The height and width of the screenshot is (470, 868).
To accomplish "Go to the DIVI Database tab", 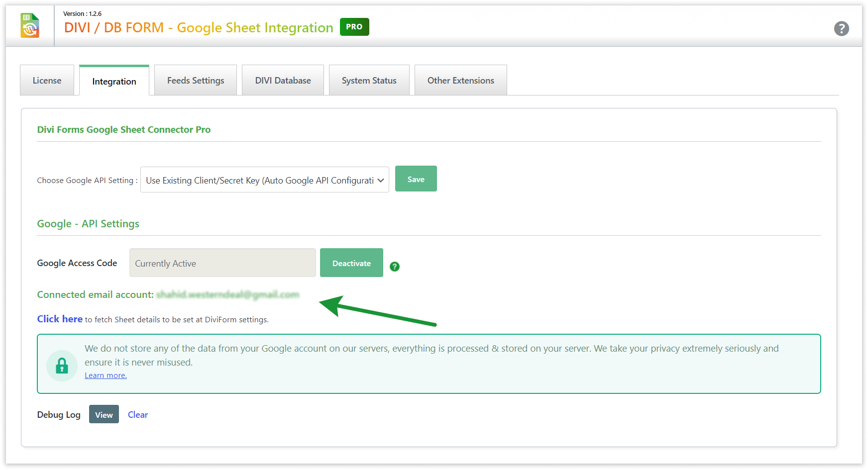I will (283, 81).
